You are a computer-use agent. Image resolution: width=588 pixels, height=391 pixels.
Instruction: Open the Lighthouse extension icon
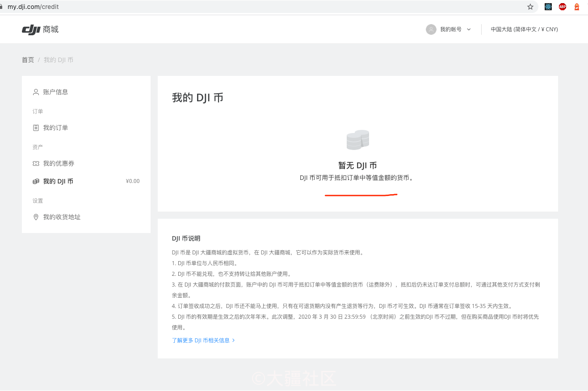coord(577,7)
